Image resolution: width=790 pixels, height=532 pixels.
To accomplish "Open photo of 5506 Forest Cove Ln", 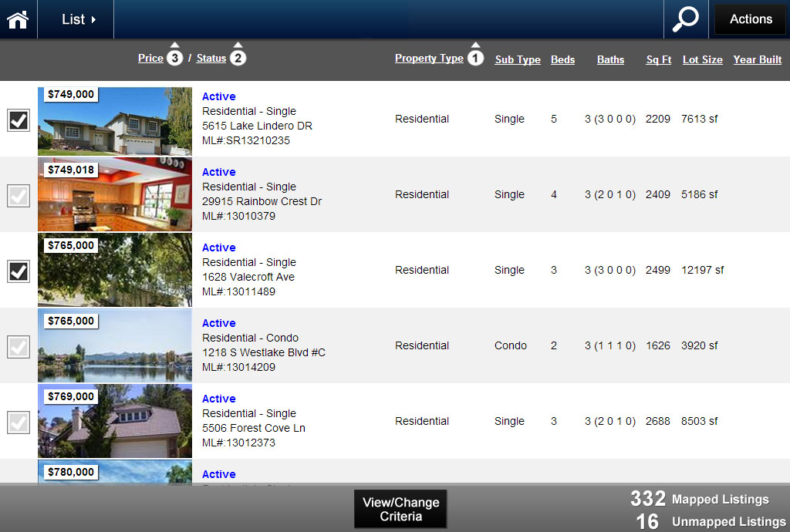I will [x=115, y=422].
